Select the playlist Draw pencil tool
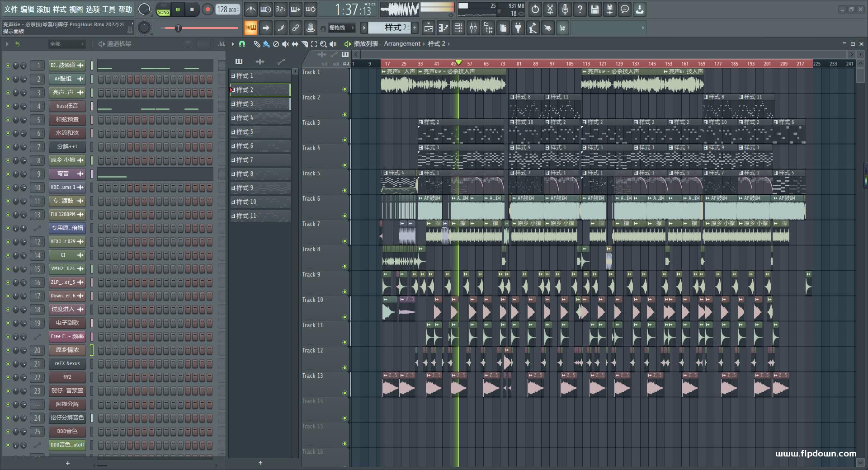The height and width of the screenshot is (470, 868). (257, 44)
